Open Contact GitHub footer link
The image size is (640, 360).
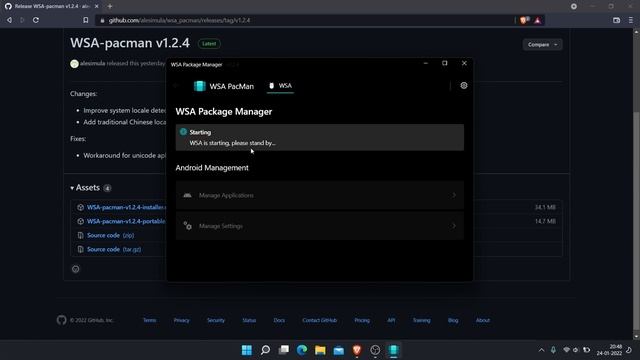point(320,320)
